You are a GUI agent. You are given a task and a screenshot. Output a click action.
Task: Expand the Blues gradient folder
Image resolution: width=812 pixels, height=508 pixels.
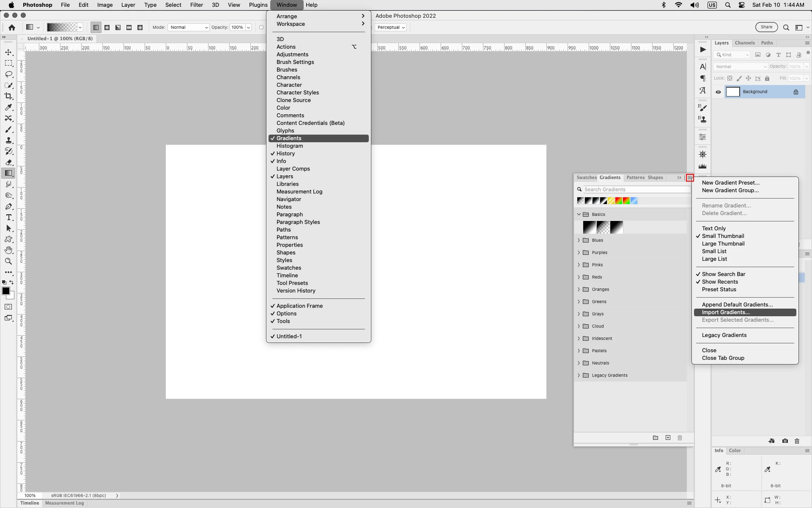(579, 240)
